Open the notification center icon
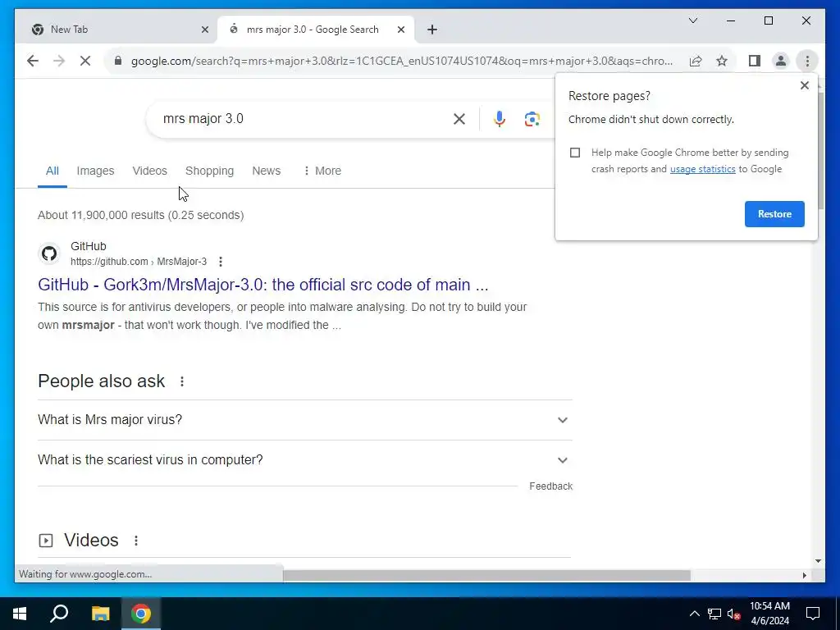The height and width of the screenshot is (630, 840). tap(813, 614)
